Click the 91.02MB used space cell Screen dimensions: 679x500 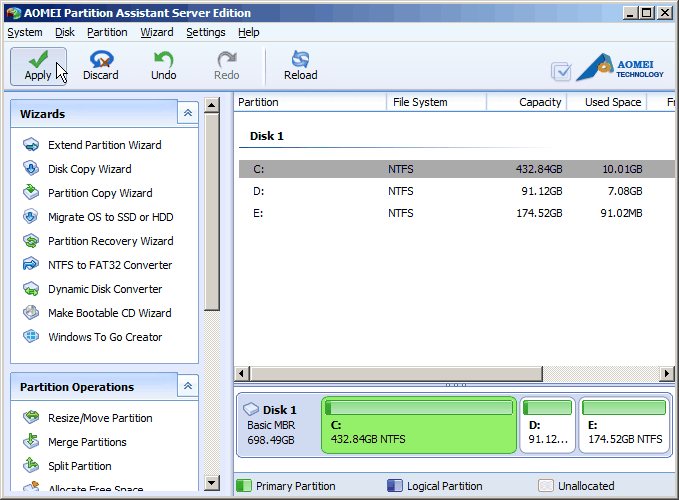click(621, 213)
